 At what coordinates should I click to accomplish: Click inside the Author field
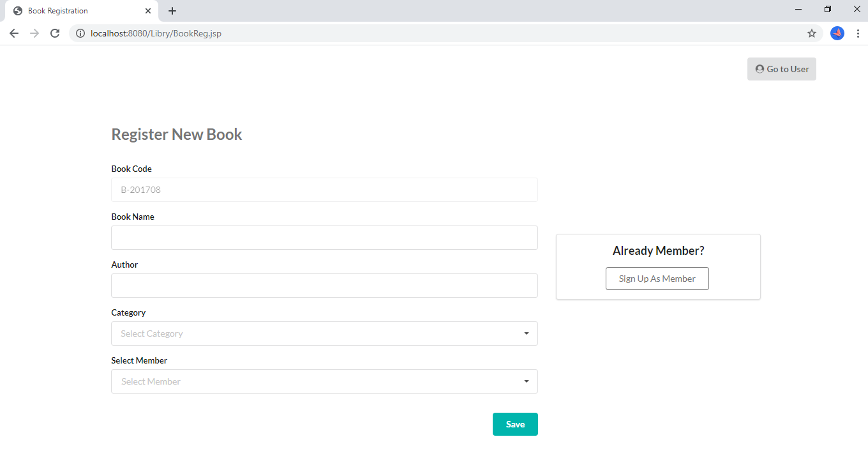tap(324, 285)
